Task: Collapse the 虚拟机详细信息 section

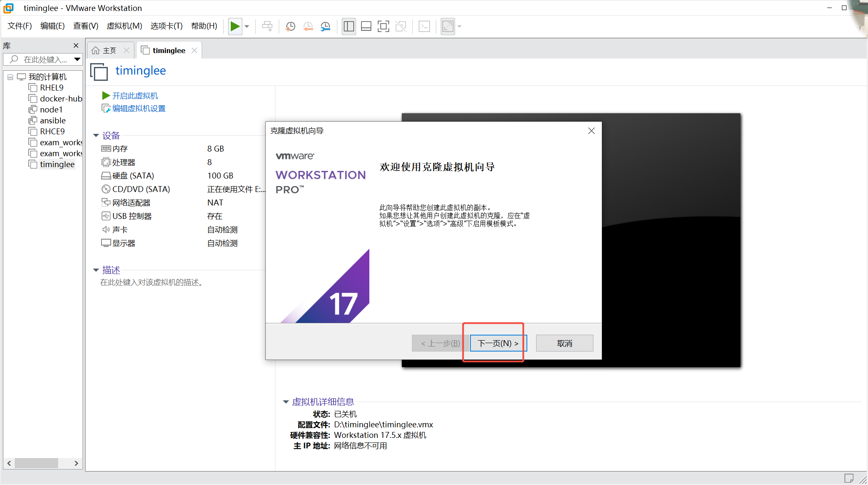Action: 286,402
